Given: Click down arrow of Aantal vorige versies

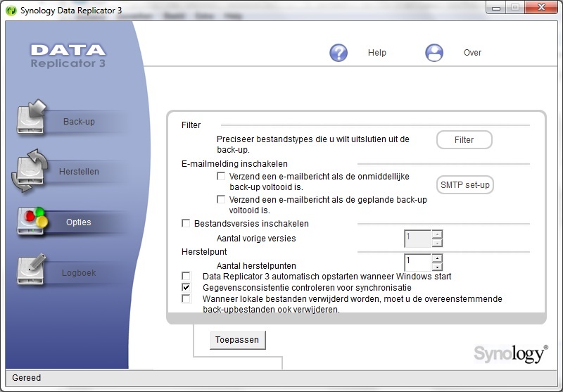Looking at the screenshot, I should tap(437, 243).
